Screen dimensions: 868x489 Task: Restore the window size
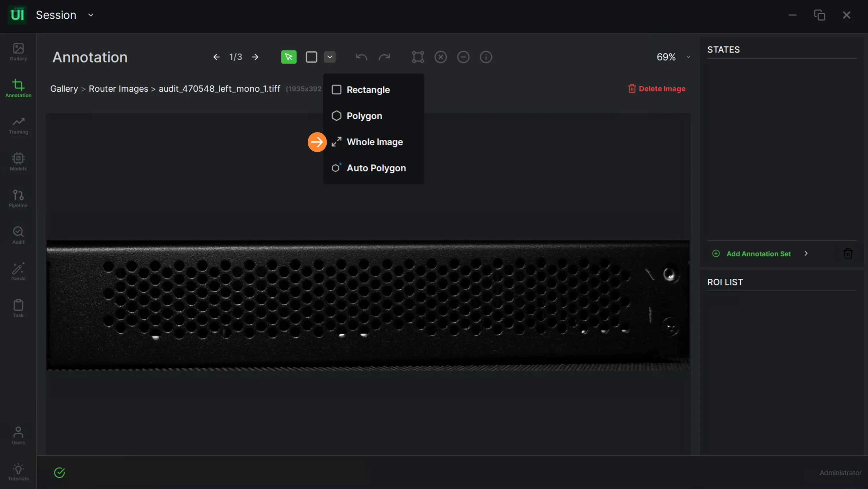coord(819,15)
